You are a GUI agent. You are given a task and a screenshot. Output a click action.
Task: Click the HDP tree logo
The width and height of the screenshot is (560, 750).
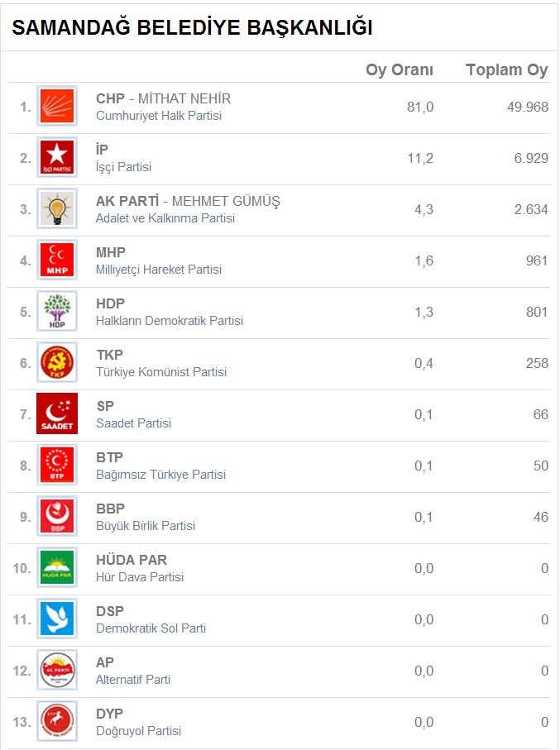click(57, 312)
